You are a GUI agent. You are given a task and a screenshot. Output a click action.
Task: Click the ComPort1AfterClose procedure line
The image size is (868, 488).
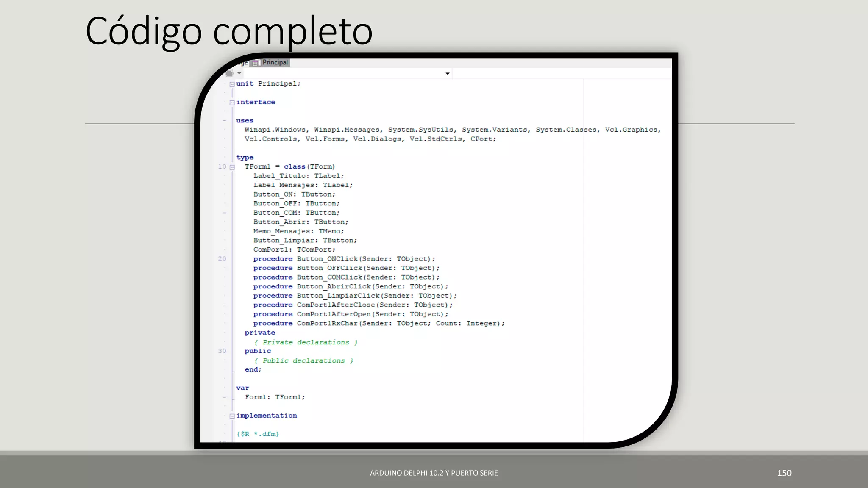click(x=353, y=305)
